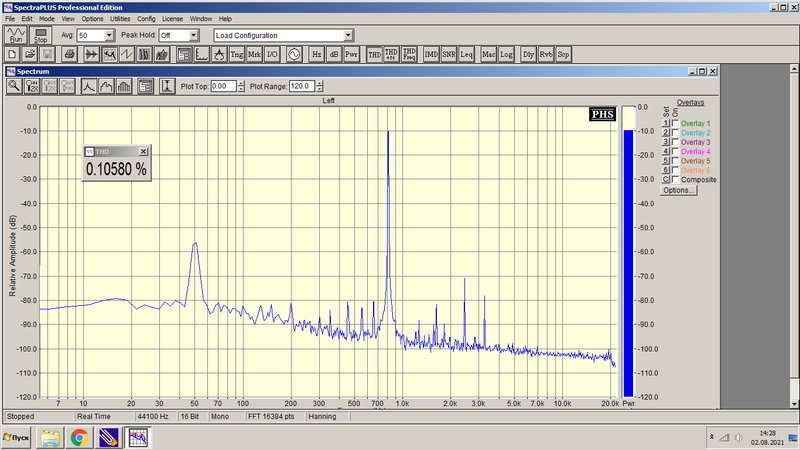
Task: Create a new file from toolbar
Action: pos(13,54)
